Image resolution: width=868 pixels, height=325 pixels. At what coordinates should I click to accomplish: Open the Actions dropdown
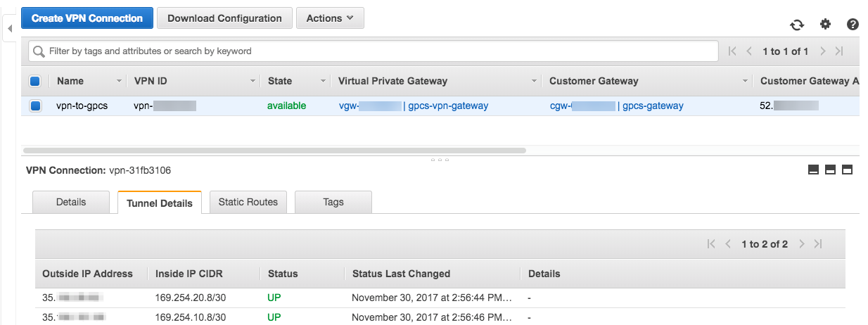(x=330, y=18)
